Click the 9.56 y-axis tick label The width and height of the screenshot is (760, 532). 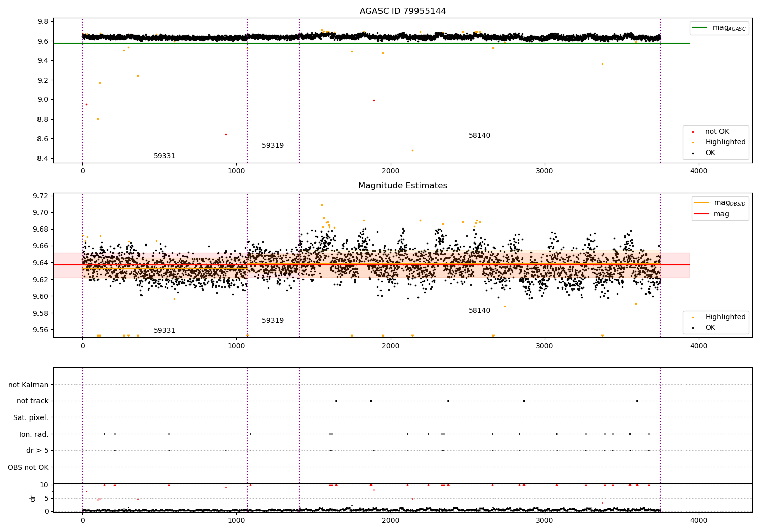click(x=41, y=330)
